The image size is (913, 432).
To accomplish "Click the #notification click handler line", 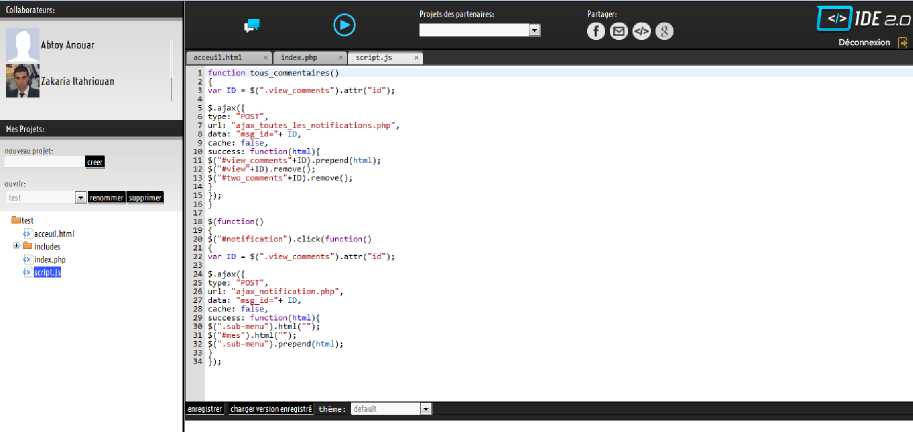I will [289, 239].
